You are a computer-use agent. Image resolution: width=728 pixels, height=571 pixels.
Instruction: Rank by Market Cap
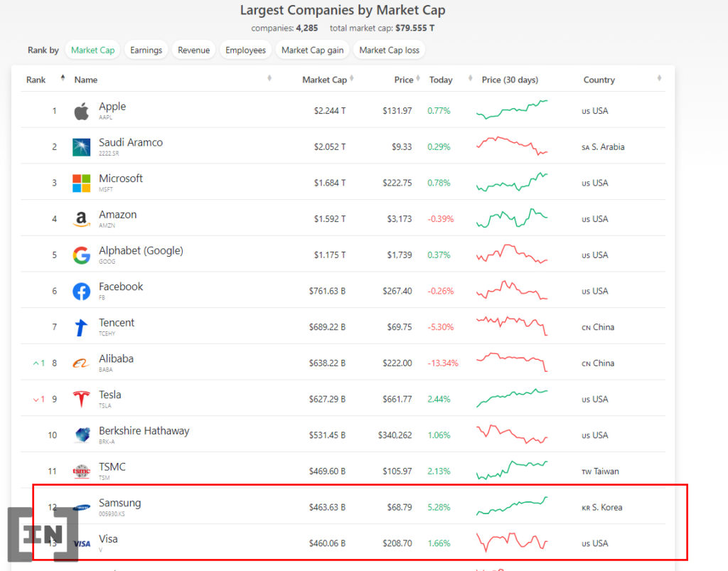(x=93, y=50)
